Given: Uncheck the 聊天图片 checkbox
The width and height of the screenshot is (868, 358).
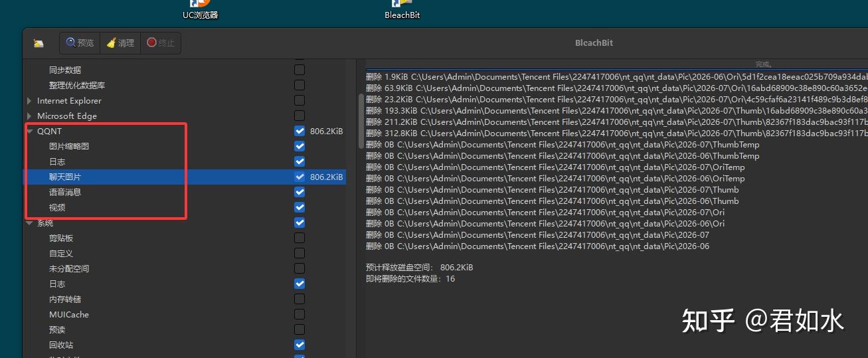Looking at the screenshot, I should tap(300, 177).
